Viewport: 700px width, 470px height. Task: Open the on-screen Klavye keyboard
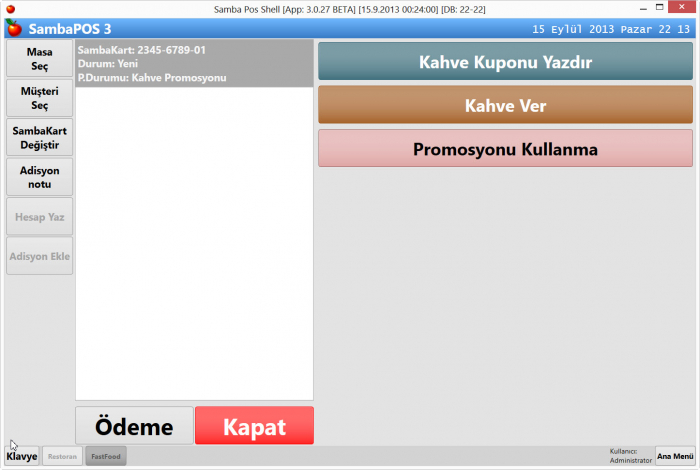point(22,456)
